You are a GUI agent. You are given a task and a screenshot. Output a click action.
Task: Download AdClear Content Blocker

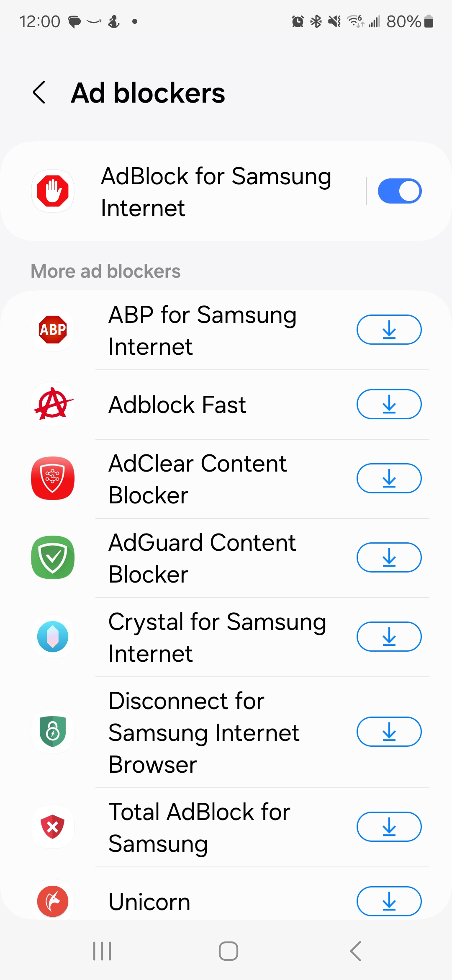pos(389,478)
